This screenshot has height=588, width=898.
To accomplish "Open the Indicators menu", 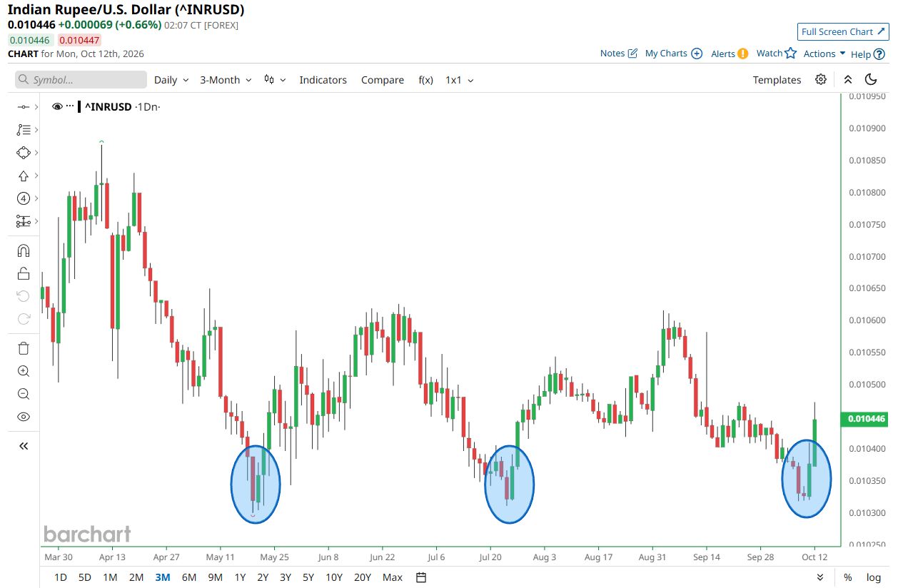I will coord(323,80).
